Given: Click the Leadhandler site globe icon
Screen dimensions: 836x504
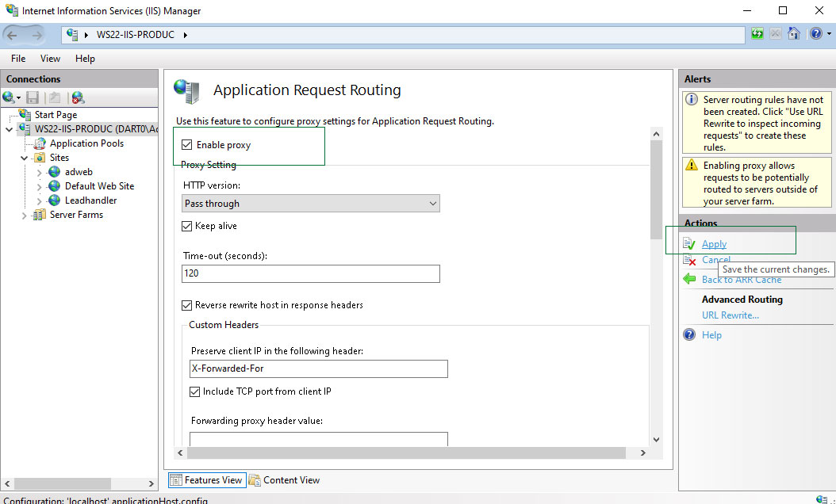Looking at the screenshot, I should 55,200.
